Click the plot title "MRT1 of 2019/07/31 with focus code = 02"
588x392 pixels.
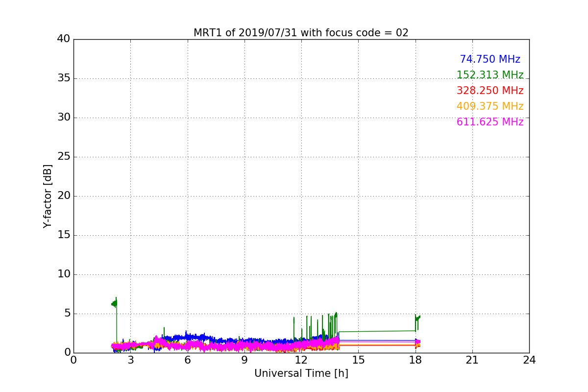pyautogui.click(x=301, y=33)
